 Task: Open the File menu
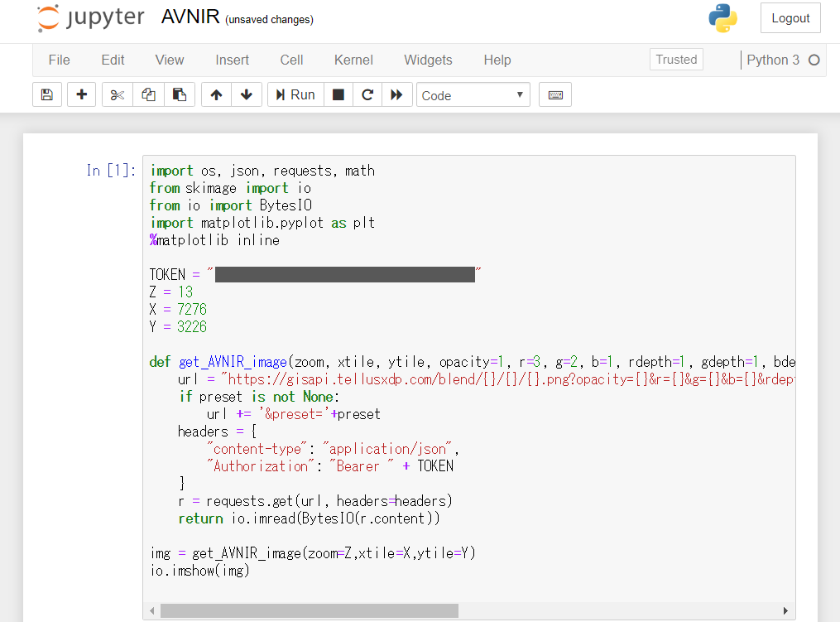(59, 60)
